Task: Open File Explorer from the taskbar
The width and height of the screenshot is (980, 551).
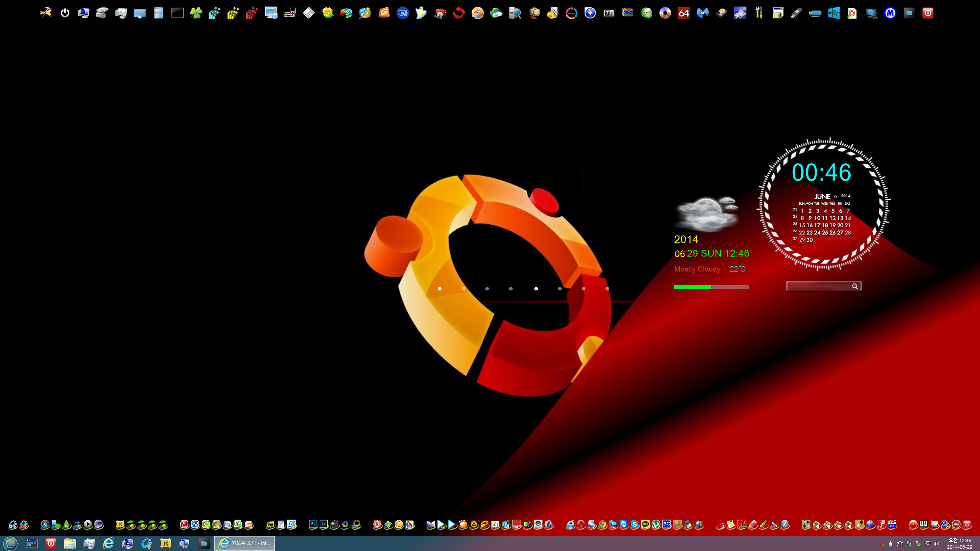Action: [70, 543]
